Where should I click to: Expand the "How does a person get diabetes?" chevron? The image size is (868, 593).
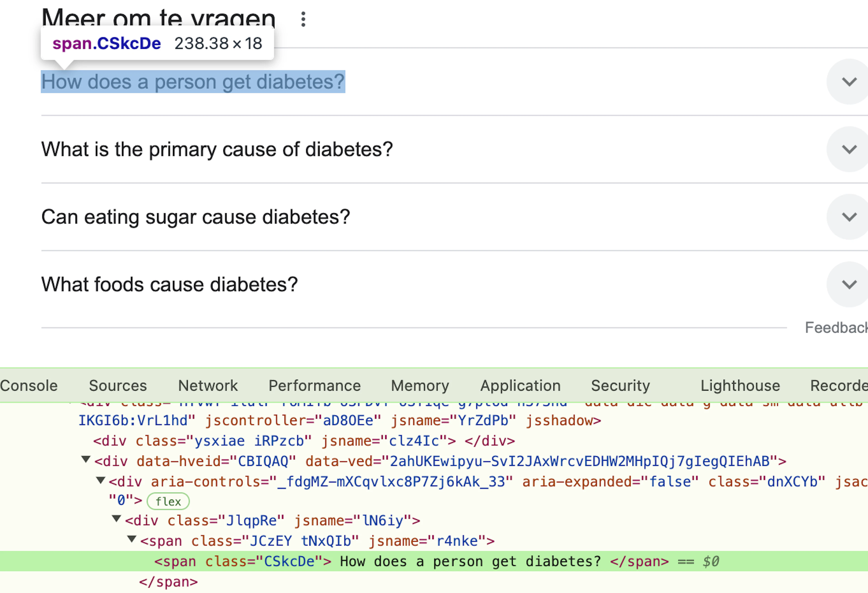point(849,81)
